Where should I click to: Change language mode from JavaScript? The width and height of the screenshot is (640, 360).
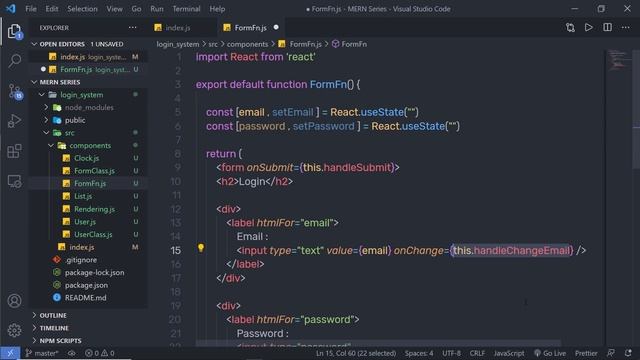tap(509, 353)
